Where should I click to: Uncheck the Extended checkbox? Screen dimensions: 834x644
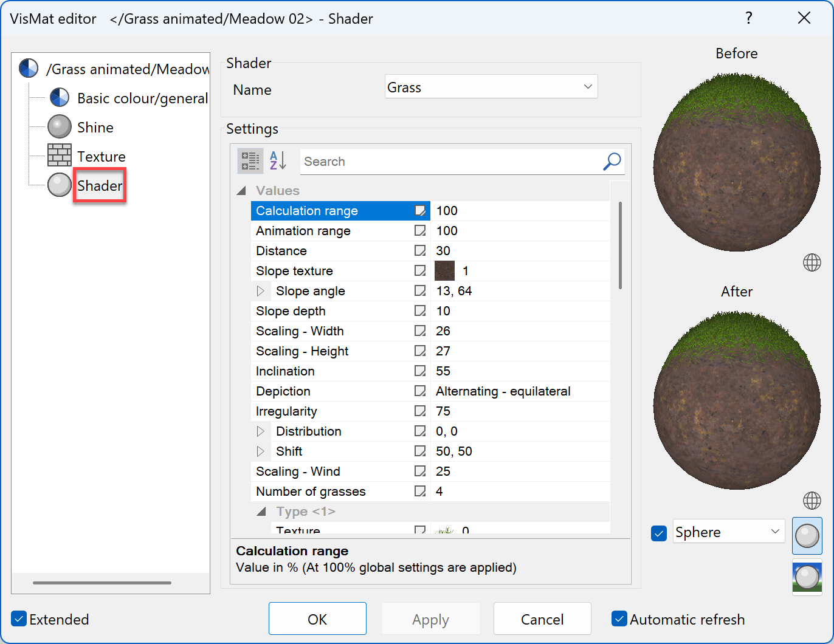point(18,619)
